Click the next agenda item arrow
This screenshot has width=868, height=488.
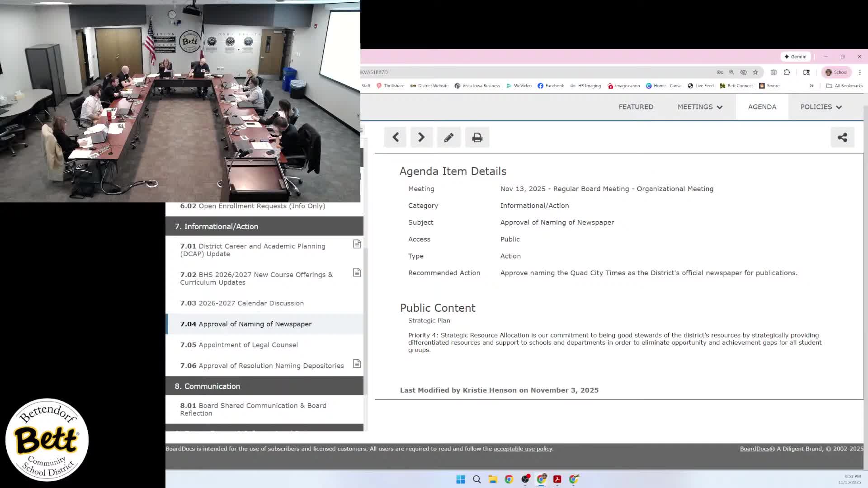tap(421, 137)
